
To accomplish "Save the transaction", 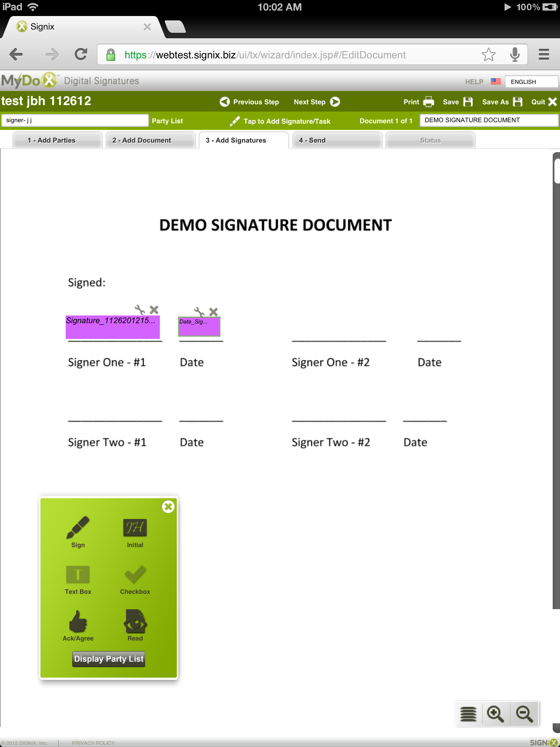I will click(x=458, y=102).
